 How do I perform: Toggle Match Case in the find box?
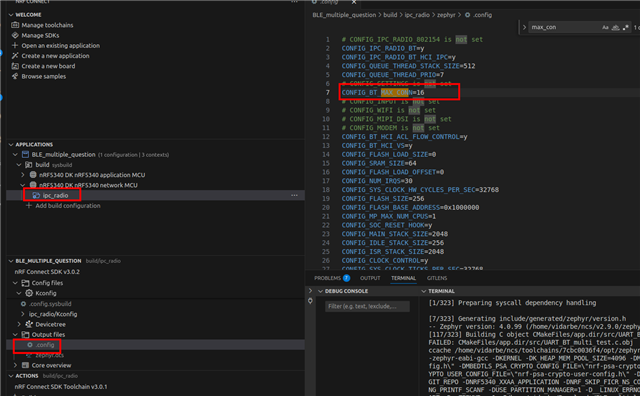(x=605, y=27)
